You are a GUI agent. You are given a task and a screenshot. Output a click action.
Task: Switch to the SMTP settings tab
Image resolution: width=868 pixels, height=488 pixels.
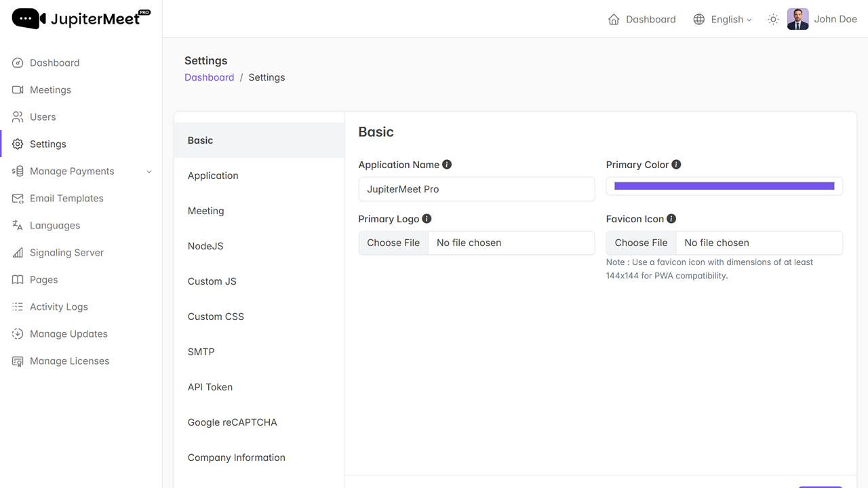[x=201, y=352]
